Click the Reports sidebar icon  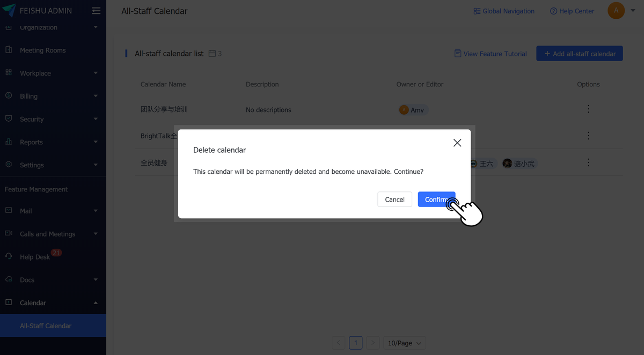(10, 142)
